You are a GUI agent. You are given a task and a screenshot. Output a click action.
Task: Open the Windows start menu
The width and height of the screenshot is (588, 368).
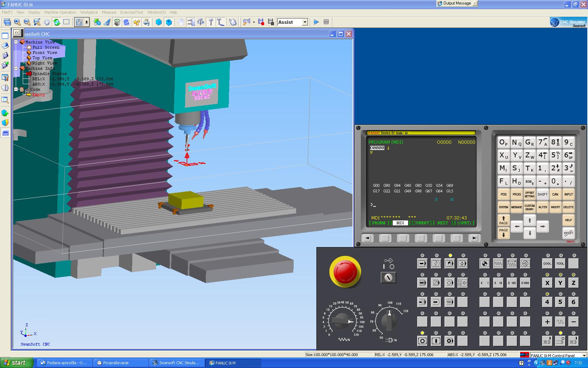pos(17,363)
